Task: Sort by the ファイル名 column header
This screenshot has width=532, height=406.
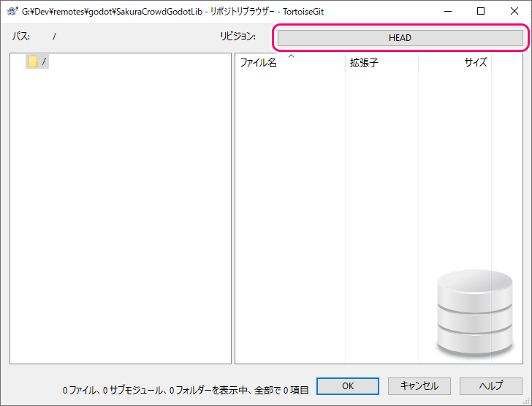Action: 259,63
